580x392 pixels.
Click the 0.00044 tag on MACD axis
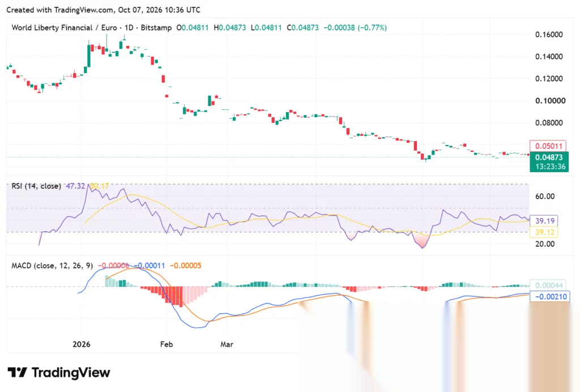click(x=549, y=285)
